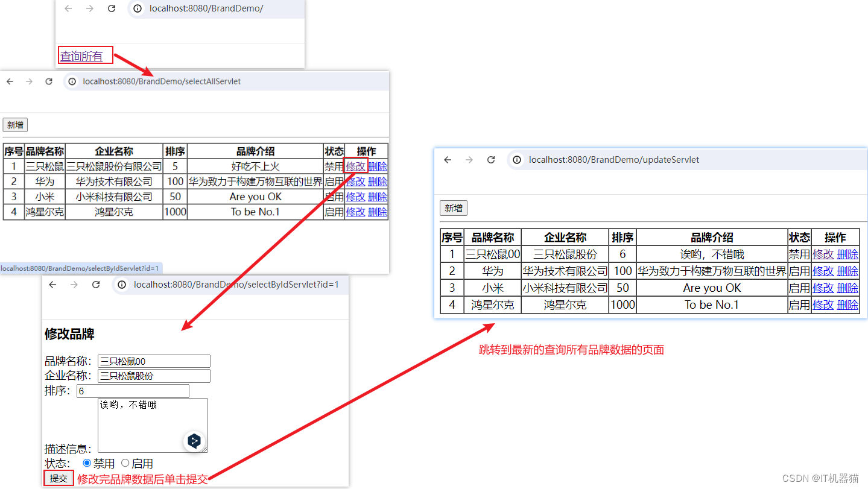This screenshot has height=489, width=868.
Task: Go forward in the updateServlet window
Action: tap(469, 160)
